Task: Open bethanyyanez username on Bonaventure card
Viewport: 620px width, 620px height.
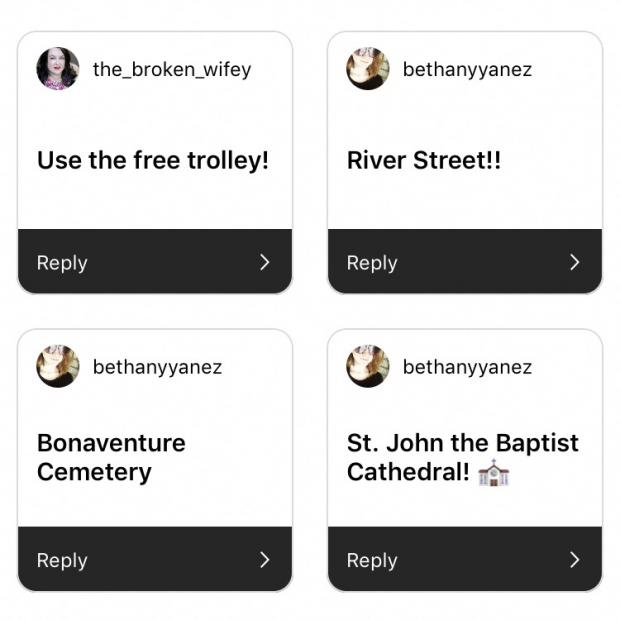Action: (x=157, y=367)
